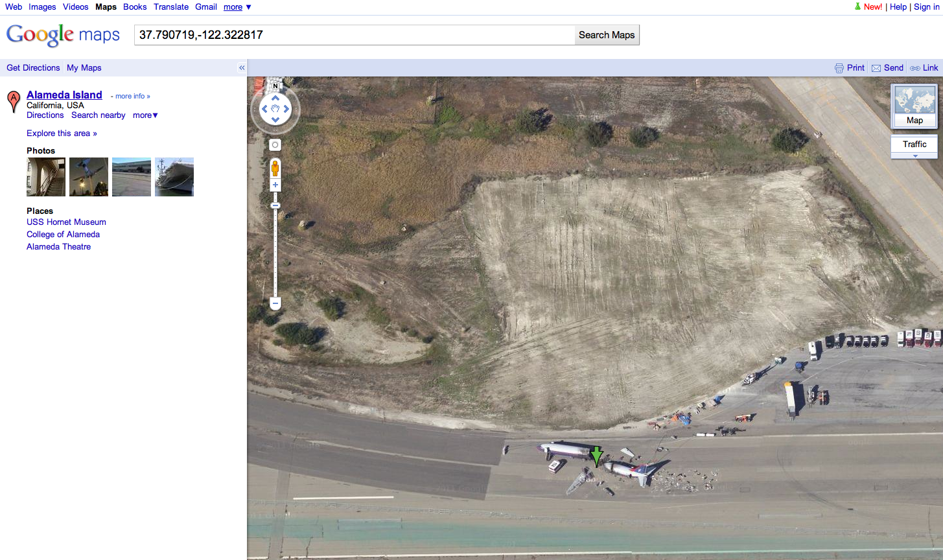Switch to Map view layer
Image resolution: width=943 pixels, height=560 pixels.
(914, 106)
